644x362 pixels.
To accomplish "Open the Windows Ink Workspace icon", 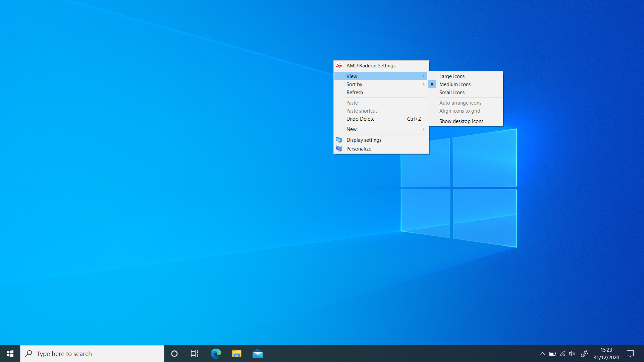I will tap(584, 354).
